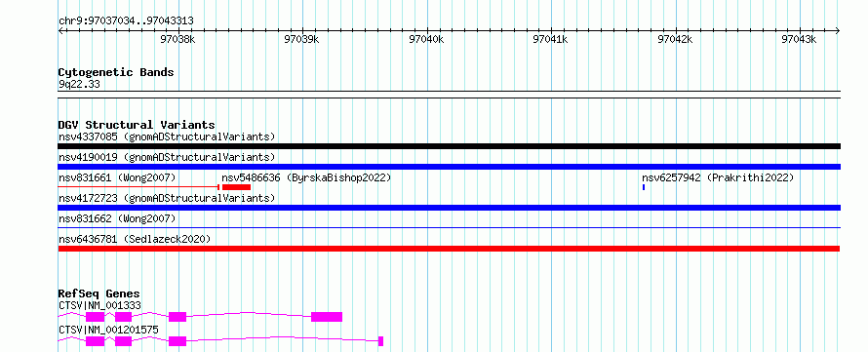Select the widest last exon of NM_001333

pos(327,317)
